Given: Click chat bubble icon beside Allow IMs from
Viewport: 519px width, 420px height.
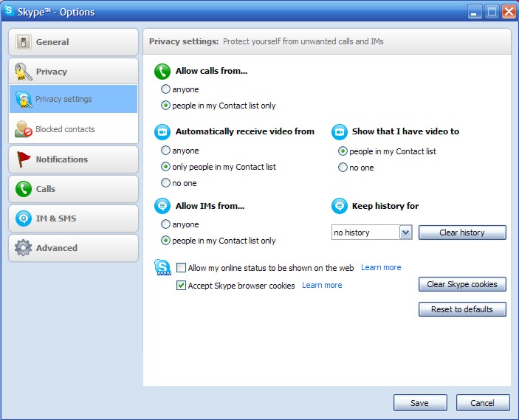Looking at the screenshot, I should 162,206.
